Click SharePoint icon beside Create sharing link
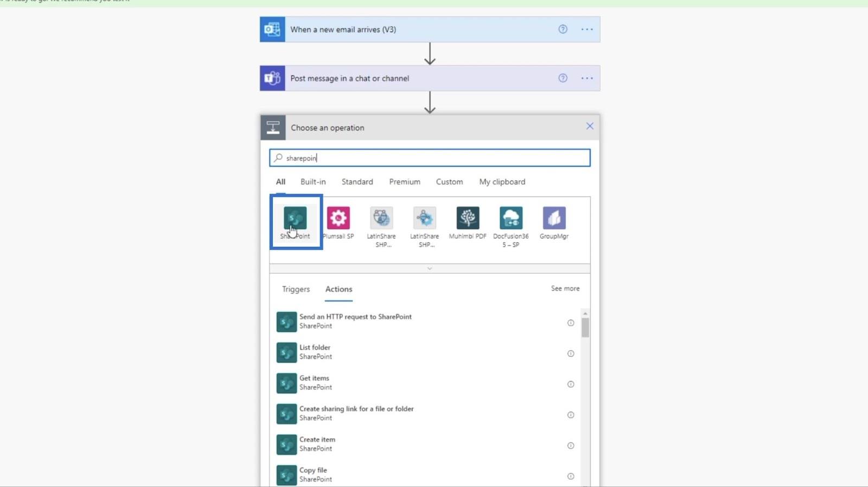 [x=286, y=414]
